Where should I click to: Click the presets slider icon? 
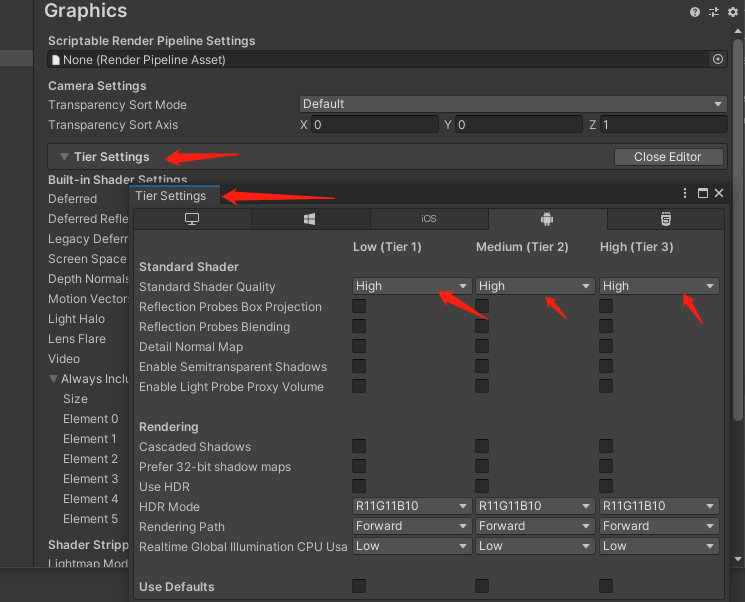click(x=714, y=12)
